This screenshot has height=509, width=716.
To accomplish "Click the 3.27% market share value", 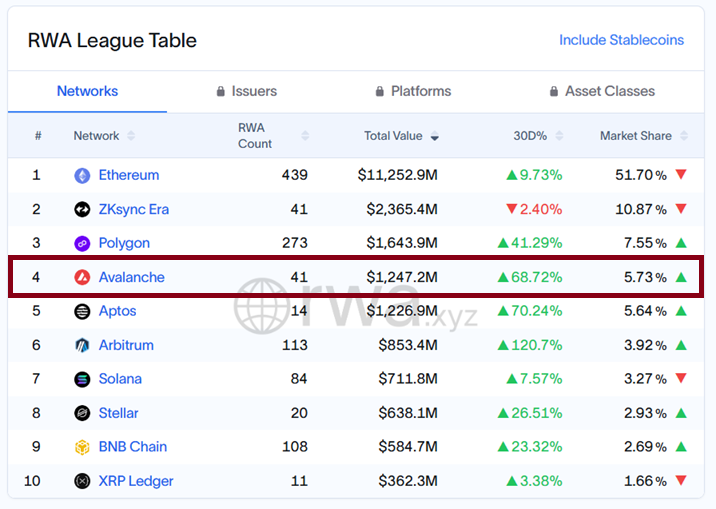I will click(645, 379).
